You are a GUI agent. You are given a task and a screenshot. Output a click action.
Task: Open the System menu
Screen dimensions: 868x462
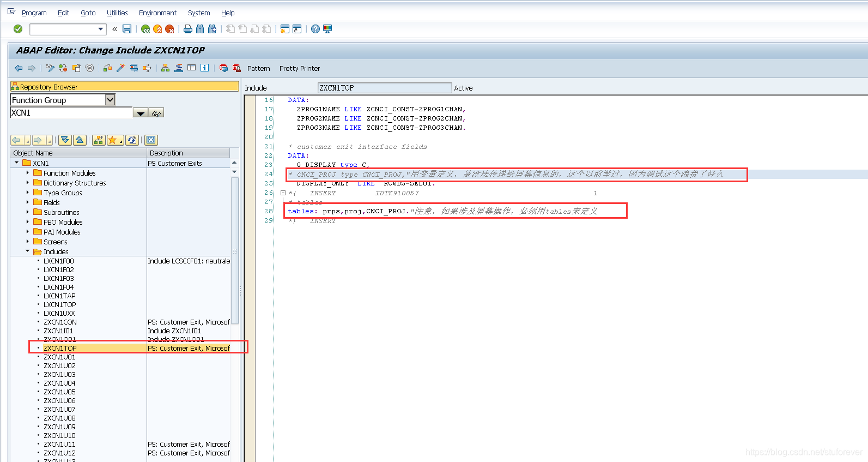(199, 13)
